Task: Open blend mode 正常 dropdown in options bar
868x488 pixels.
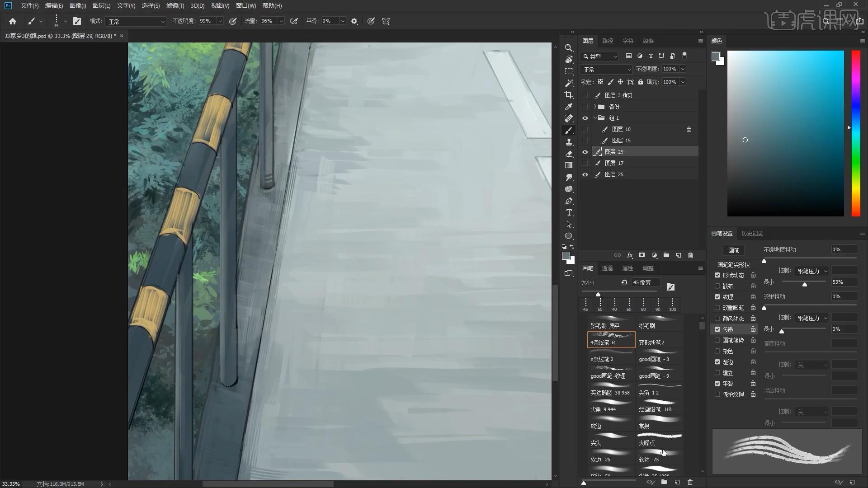Action: (x=136, y=21)
